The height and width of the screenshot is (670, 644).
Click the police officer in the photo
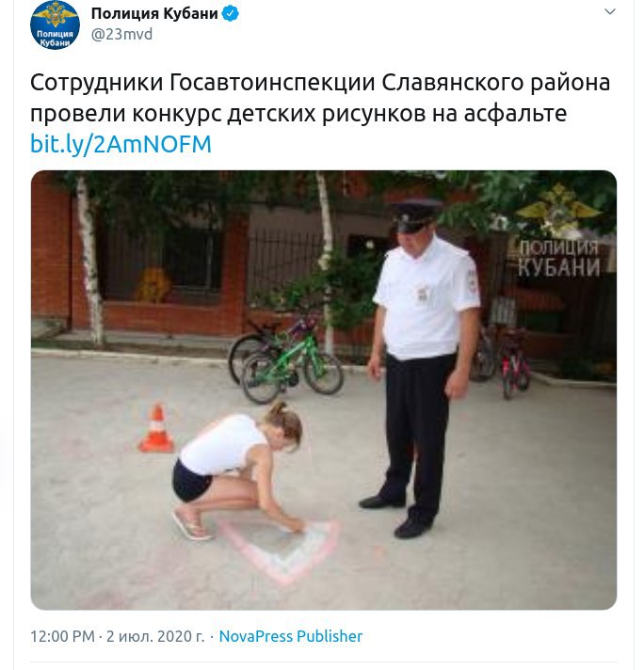pos(421,368)
